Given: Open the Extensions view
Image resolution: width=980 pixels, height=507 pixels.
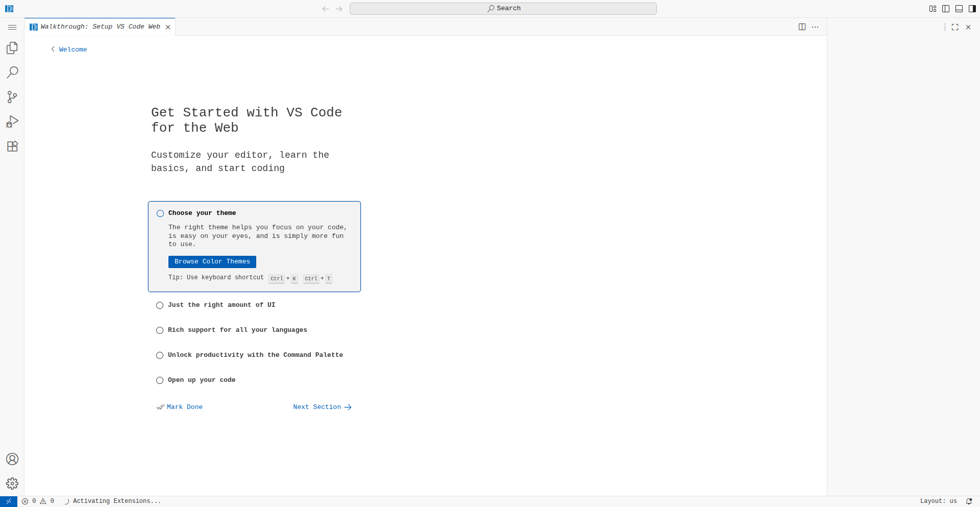Looking at the screenshot, I should [12, 147].
